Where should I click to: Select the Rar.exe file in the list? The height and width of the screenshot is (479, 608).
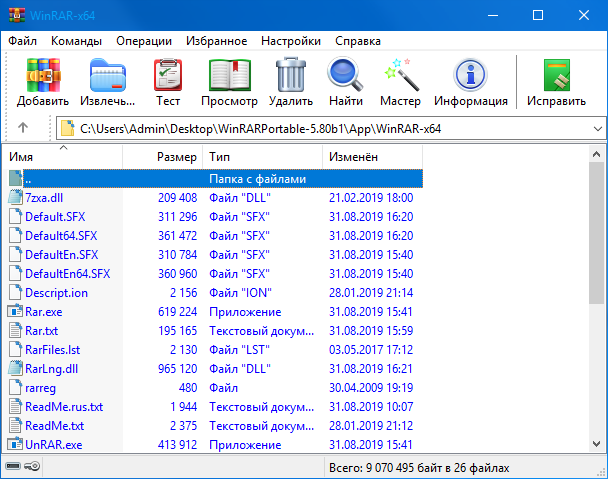43,311
